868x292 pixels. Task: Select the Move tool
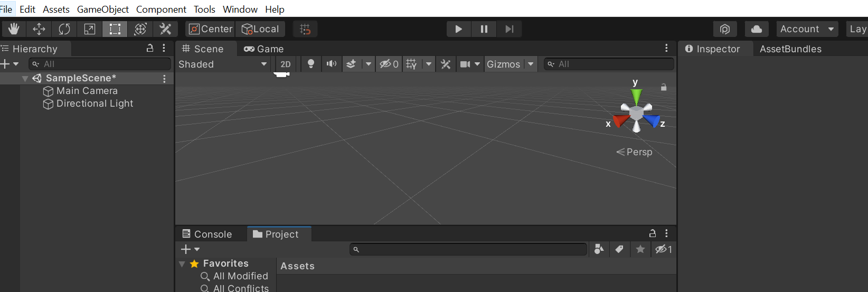(39, 29)
